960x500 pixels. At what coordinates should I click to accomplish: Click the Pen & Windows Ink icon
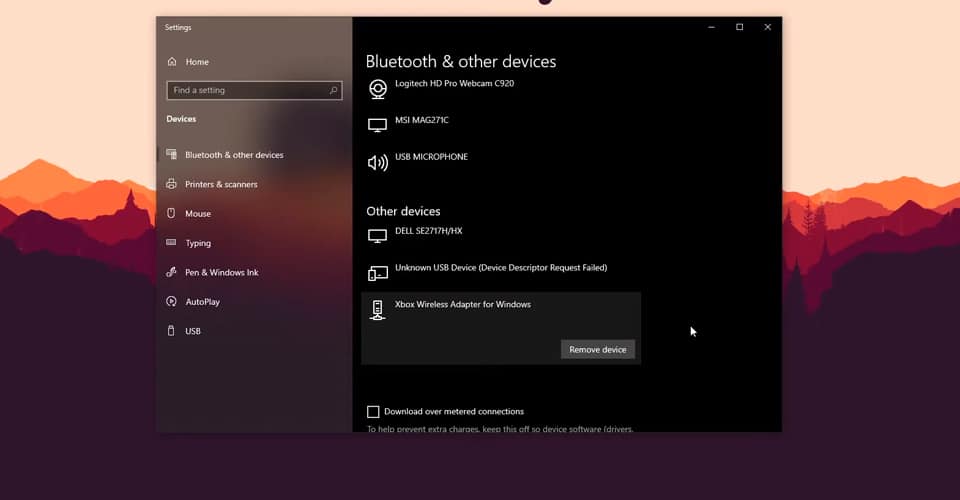point(171,272)
